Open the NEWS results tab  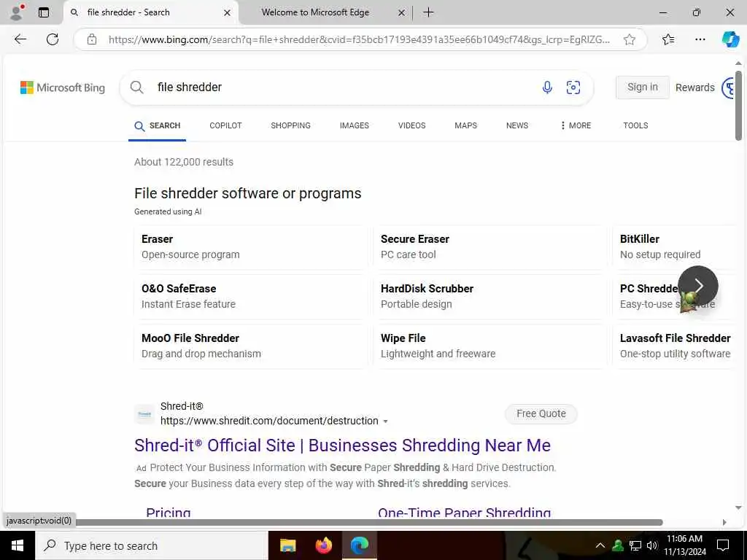click(x=517, y=125)
